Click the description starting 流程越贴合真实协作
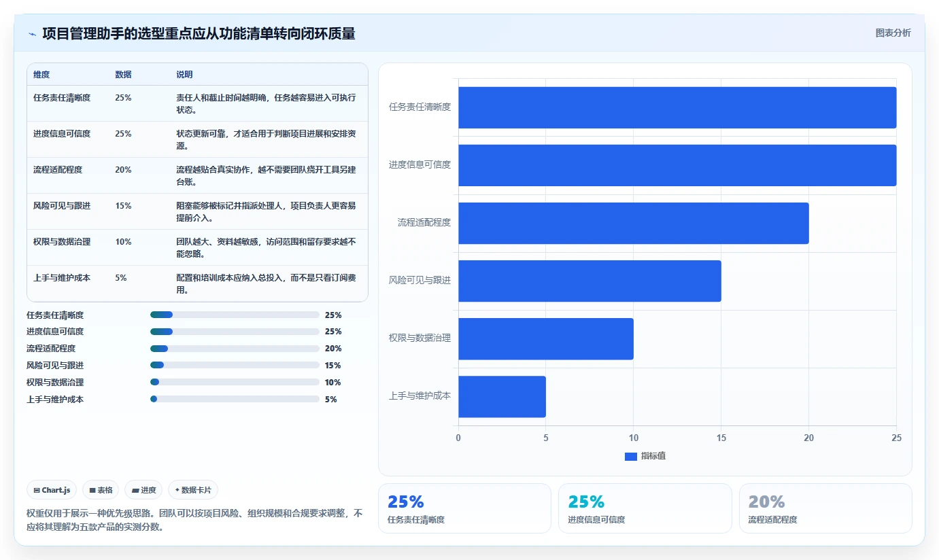The width and height of the screenshot is (939, 560). (266, 176)
